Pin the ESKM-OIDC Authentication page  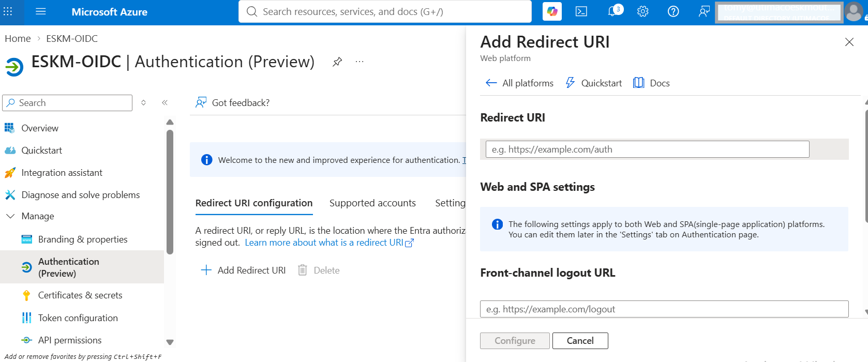pos(337,62)
